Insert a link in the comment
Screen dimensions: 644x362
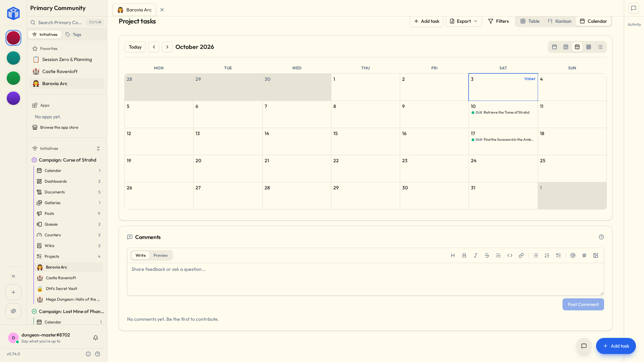(521, 255)
